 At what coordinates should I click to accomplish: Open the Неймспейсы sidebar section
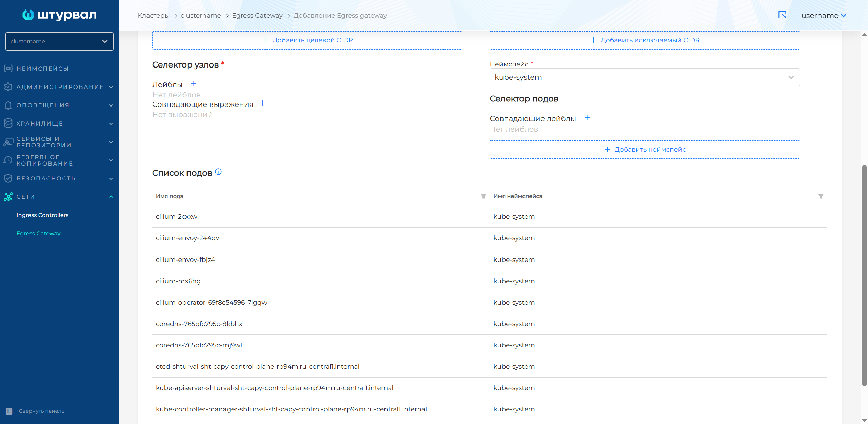(x=42, y=69)
